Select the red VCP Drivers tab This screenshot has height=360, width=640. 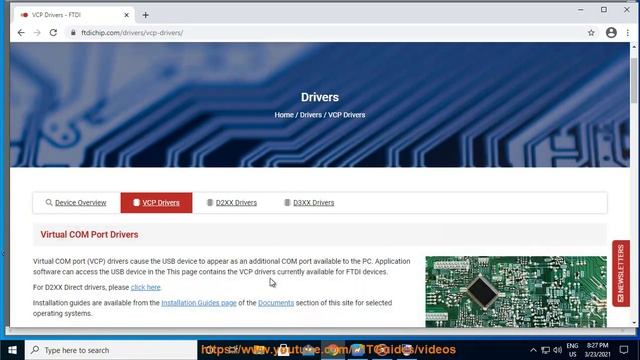(156, 202)
